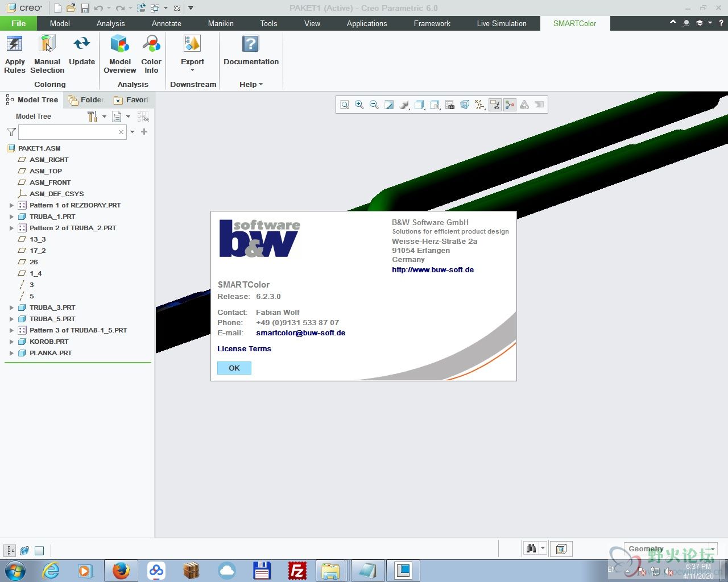The image size is (728, 582).
Task: Open Internet Explorer from the taskbar
Action: pyautogui.click(x=51, y=571)
